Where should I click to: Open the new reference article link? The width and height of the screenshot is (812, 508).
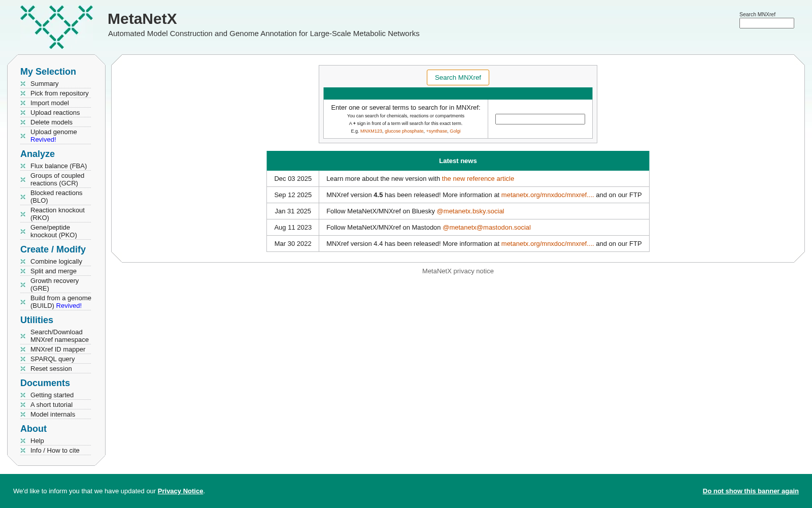coord(478,179)
